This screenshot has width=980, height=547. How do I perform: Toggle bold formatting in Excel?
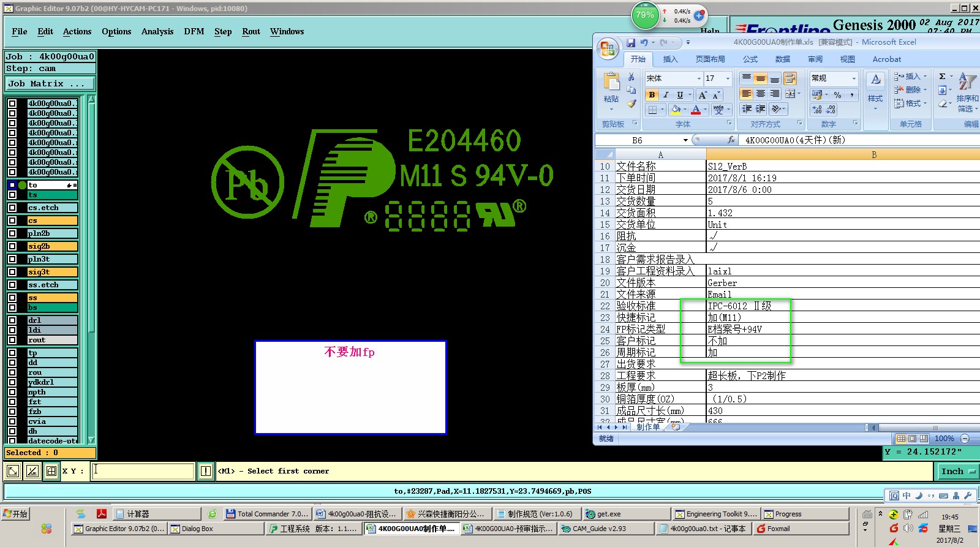652,95
